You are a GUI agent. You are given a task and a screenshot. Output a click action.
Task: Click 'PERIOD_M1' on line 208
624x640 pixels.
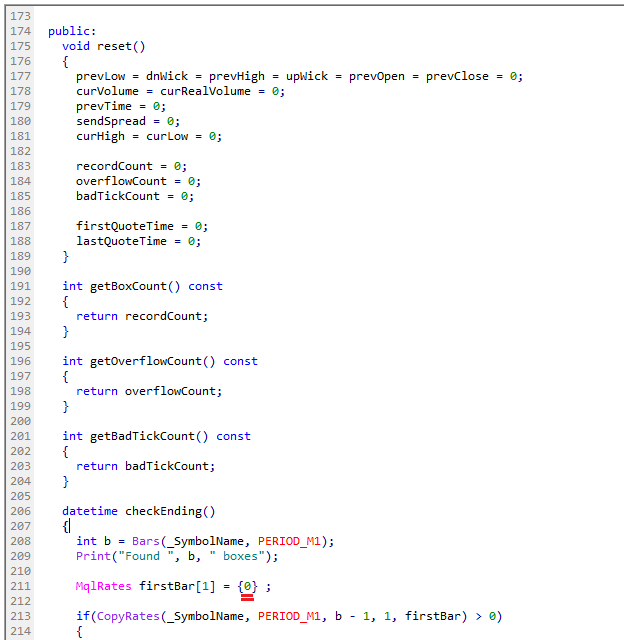[289, 541]
